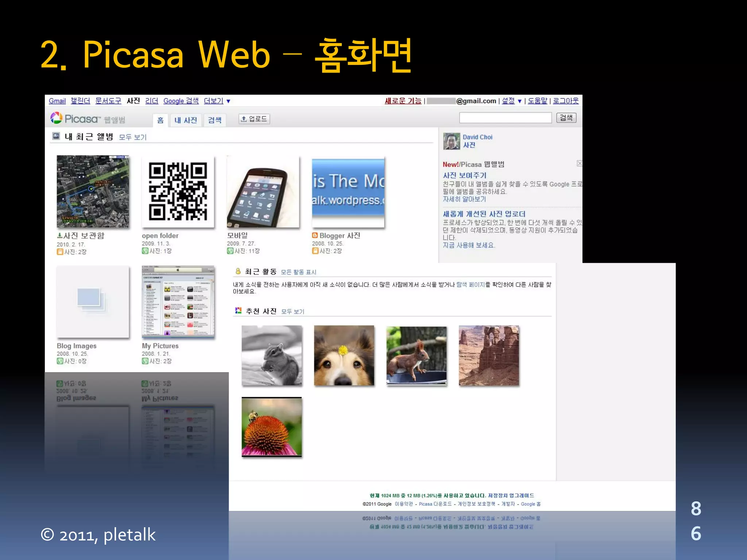Click the 사진 보관함 album title
This screenshot has width=747, height=560.
tap(84, 236)
